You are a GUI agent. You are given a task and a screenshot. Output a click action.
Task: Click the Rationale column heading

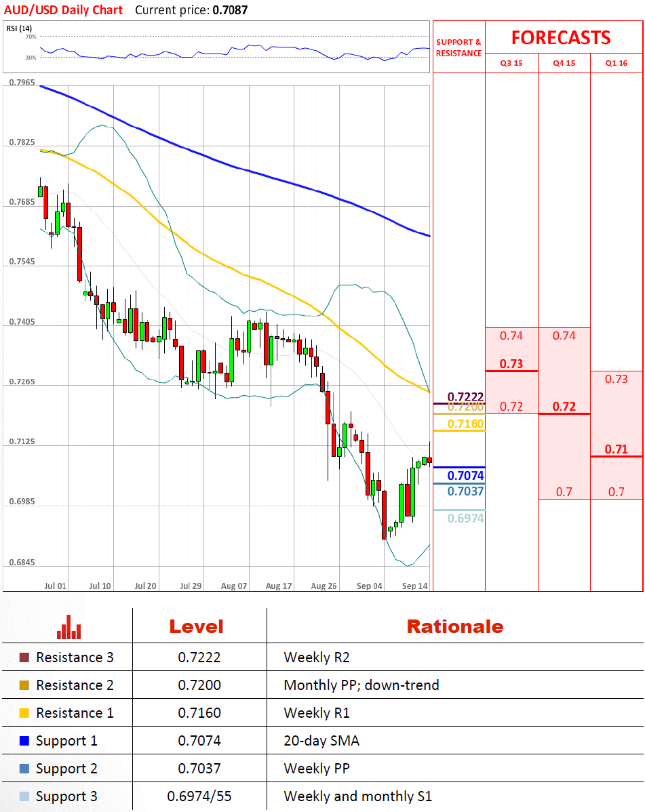pos(455,626)
